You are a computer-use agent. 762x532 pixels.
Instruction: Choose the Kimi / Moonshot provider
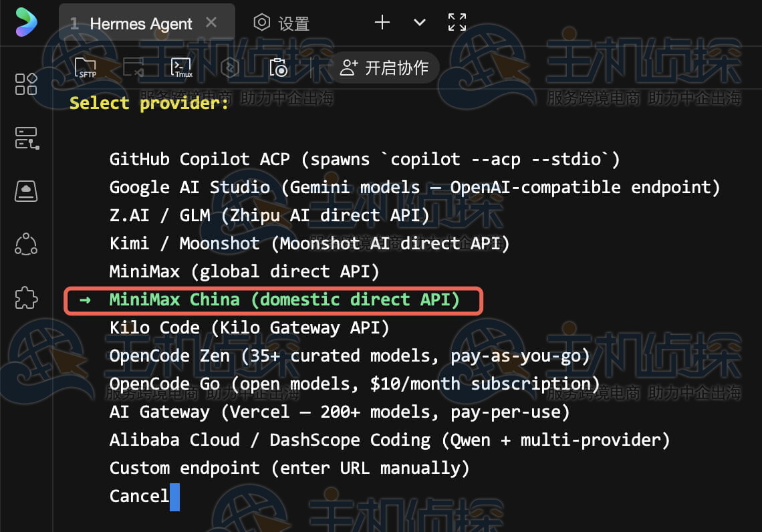tap(309, 243)
